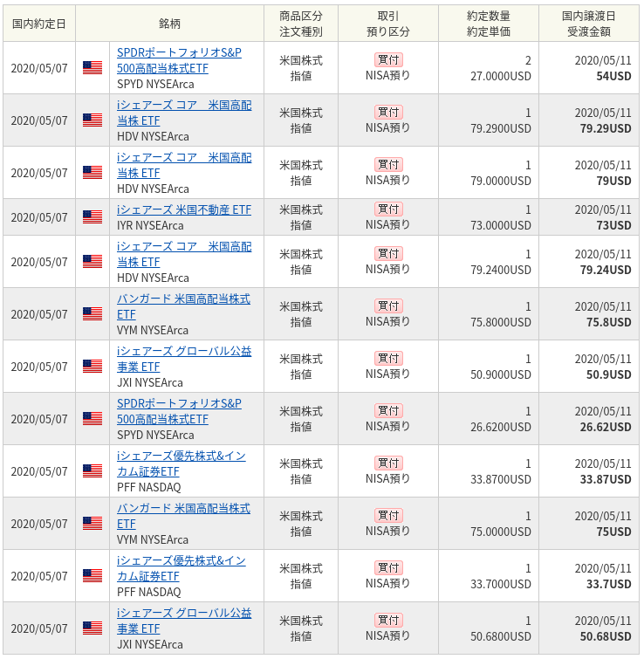
Task: Select the settlement amount "79USD"
Action: click(613, 181)
